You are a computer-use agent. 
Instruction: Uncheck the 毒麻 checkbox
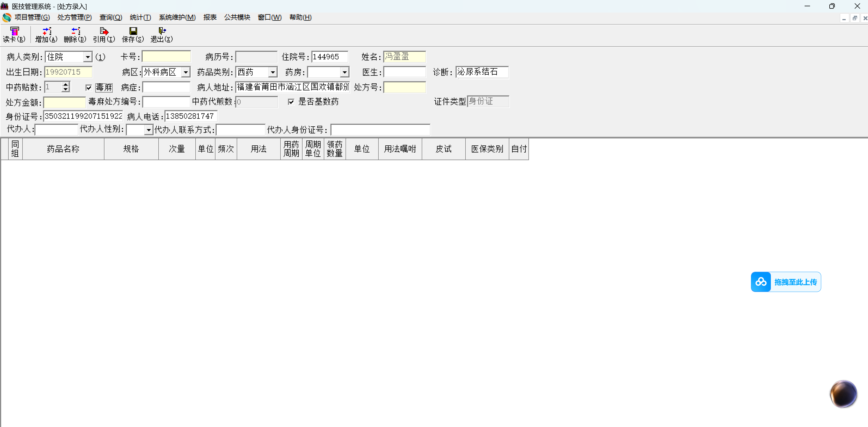click(x=89, y=88)
